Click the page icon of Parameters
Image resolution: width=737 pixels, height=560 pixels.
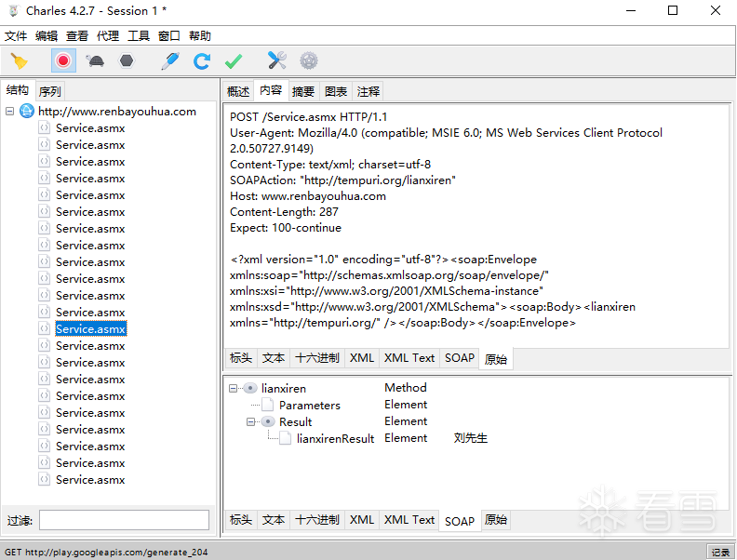tap(267, 405)
